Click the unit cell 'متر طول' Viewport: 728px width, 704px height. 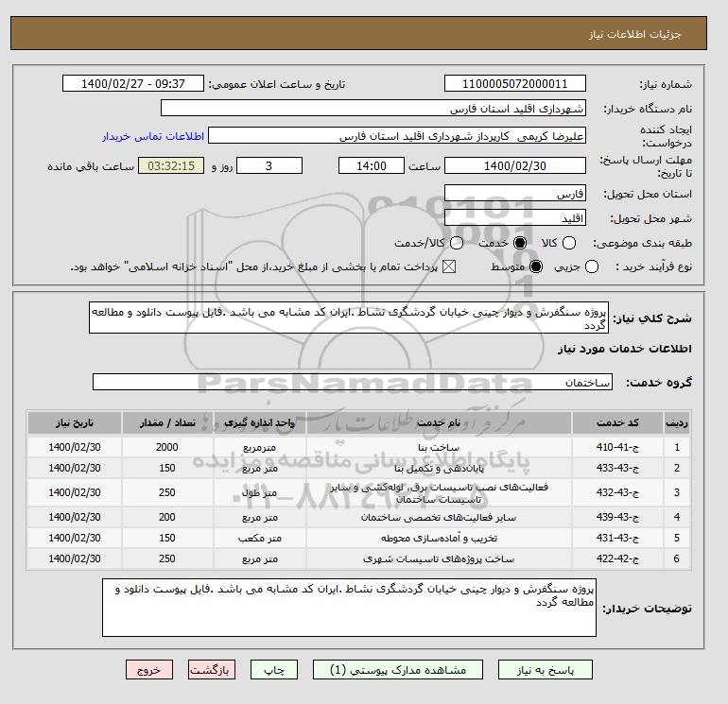pyautogui.click(x=260, y=492)
